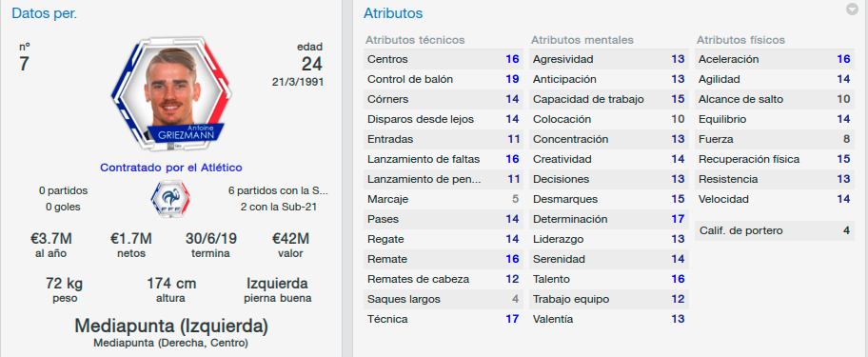This screenshot has height=357, width=868.
Task: Click the French federation FFF badge
Action: coord(170,199)
